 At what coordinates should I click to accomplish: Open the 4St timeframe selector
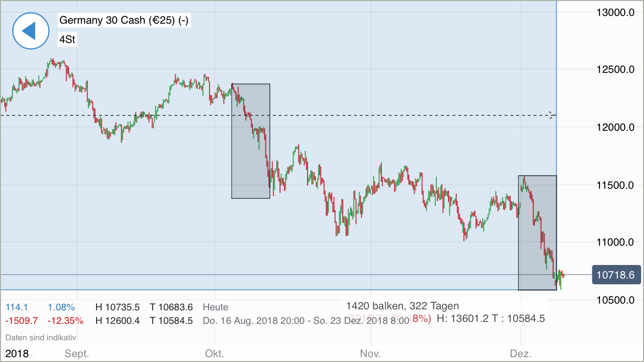click(66, 40)
